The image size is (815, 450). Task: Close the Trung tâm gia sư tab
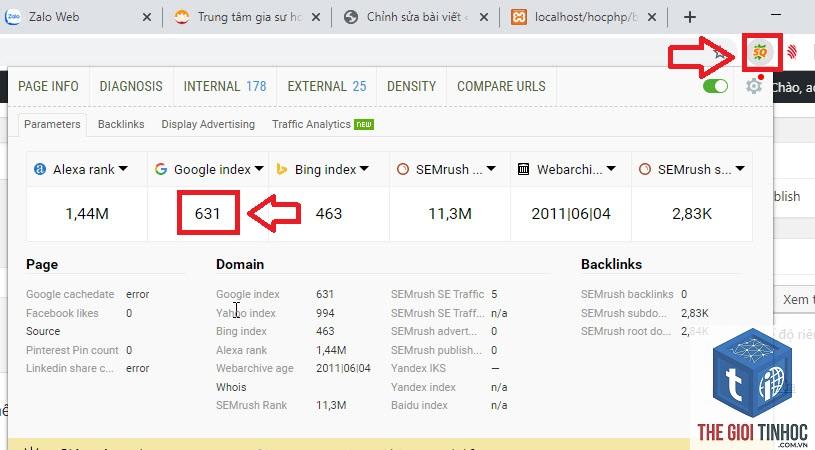(316, 17)
